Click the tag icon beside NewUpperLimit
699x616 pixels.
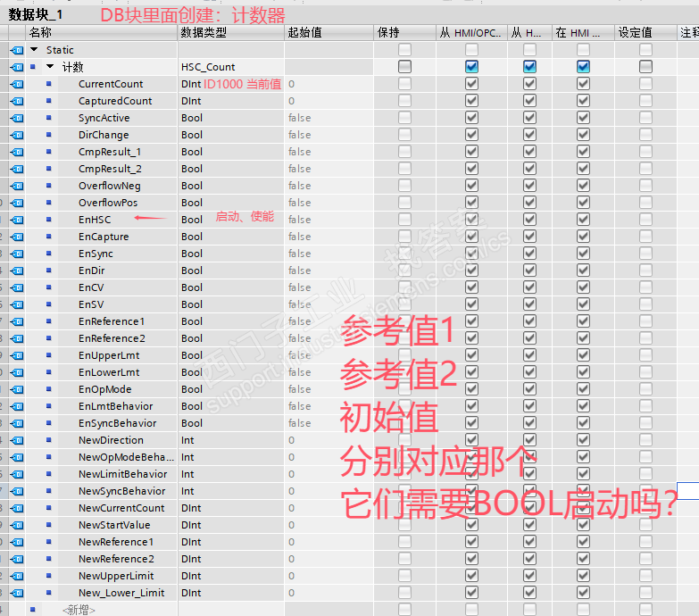[x=17, y=576]
